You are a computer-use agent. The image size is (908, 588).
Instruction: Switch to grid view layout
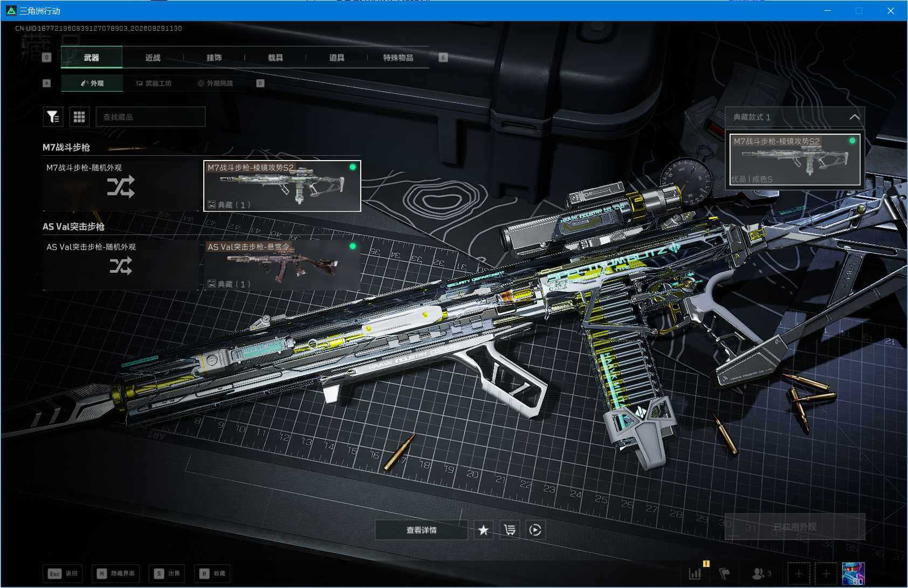pyautogui.click(x=79, y=117)
